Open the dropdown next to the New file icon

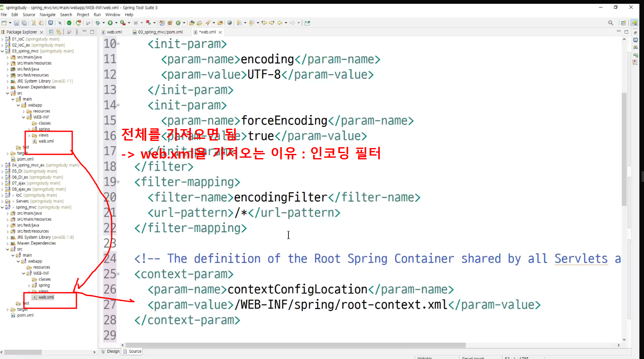click(10, 23)
